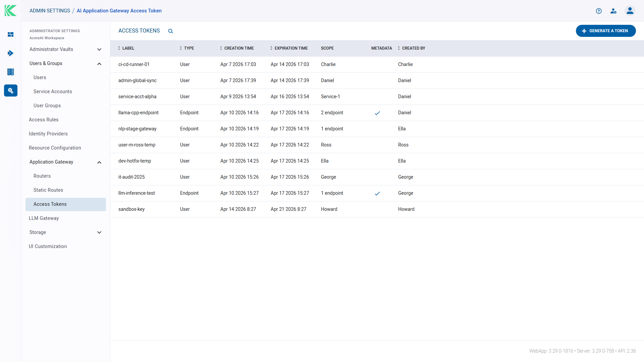Open the datasets server icon in left rail
The image size is (644, 362).
(x=11, y=72)
